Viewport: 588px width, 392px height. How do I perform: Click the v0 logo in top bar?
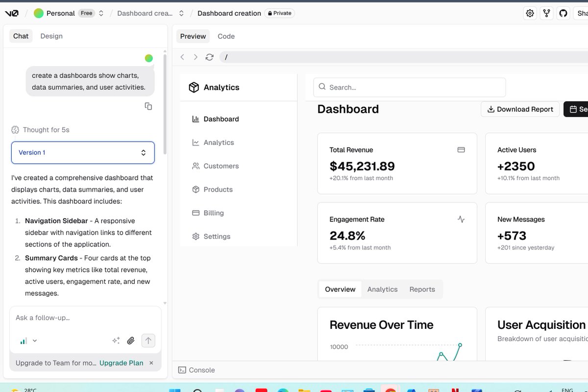(x=12, y=13)
